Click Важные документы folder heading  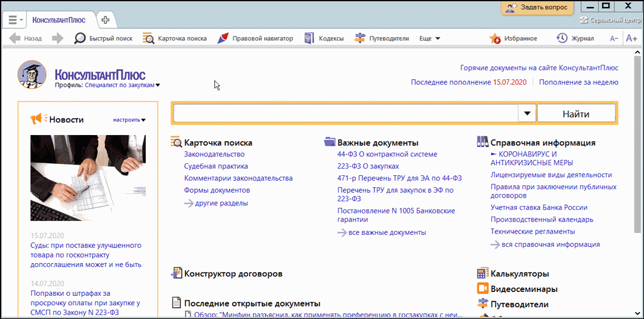378,143
